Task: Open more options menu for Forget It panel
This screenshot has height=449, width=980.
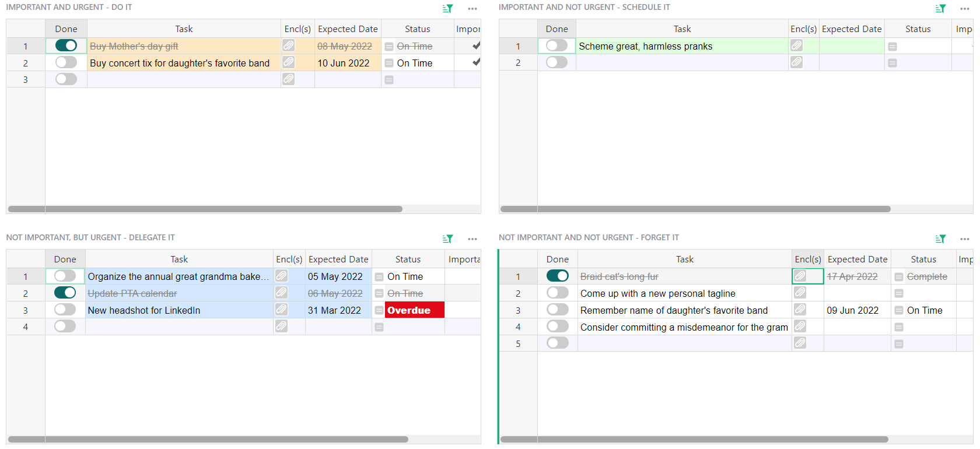Action: click(965, 239)
